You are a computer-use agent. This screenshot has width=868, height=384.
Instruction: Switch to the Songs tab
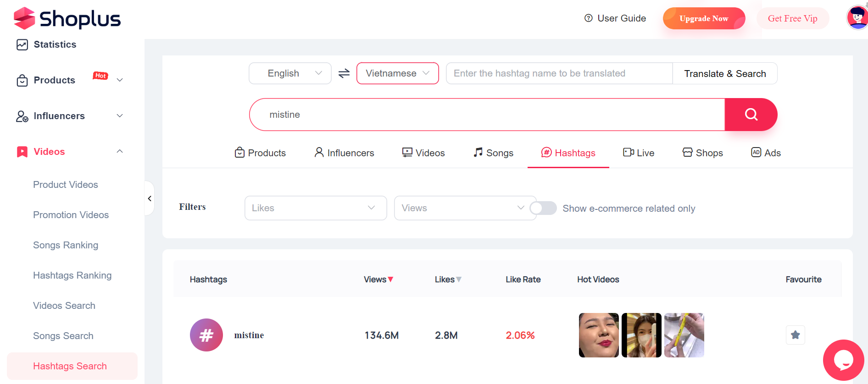(x=493, y=153)
